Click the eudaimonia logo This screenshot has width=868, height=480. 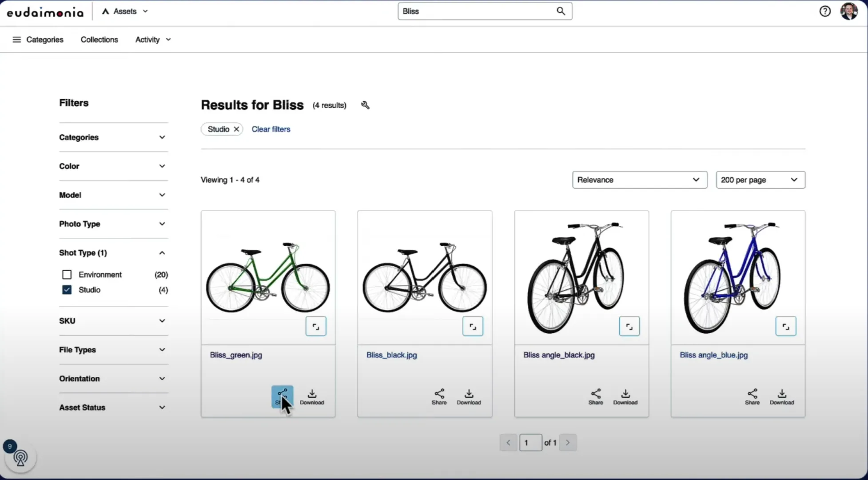click(x=45, y=12)
